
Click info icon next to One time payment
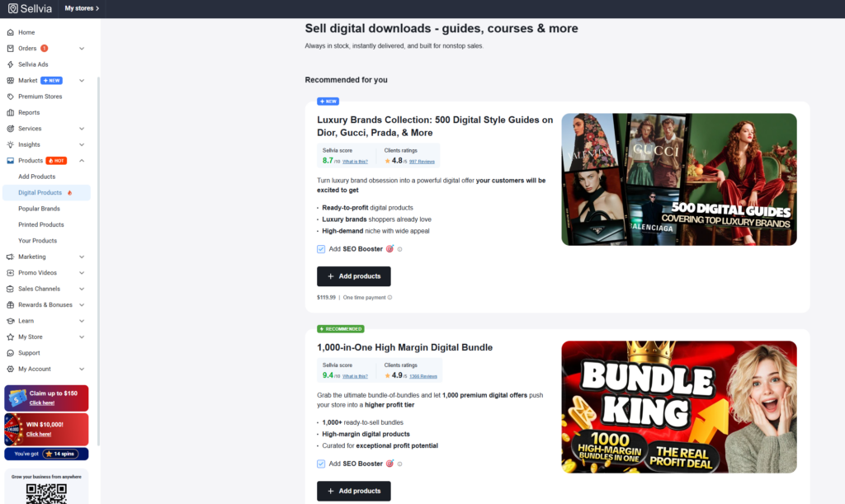tap(389, 297)
